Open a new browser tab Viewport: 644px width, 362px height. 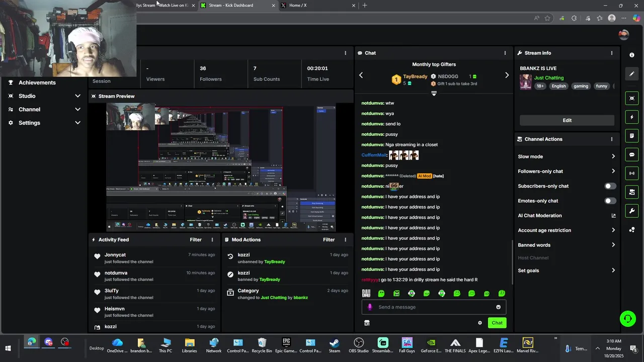(x=365, y=6)
